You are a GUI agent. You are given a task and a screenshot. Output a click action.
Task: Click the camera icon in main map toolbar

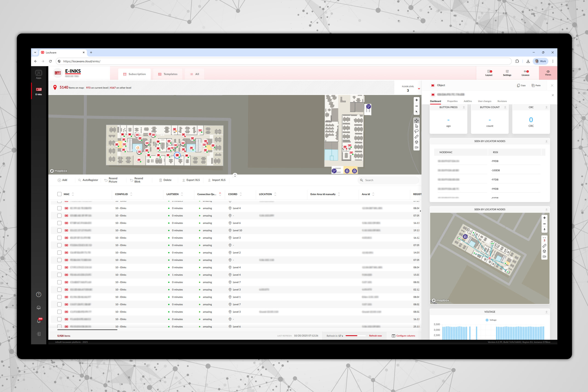tap(416, 147)
